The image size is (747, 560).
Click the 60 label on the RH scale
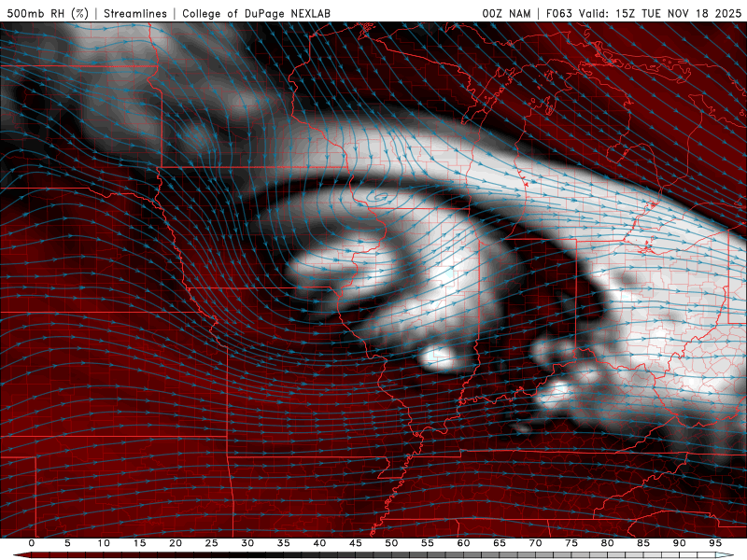pyautogui.click(x=463, y=543)
